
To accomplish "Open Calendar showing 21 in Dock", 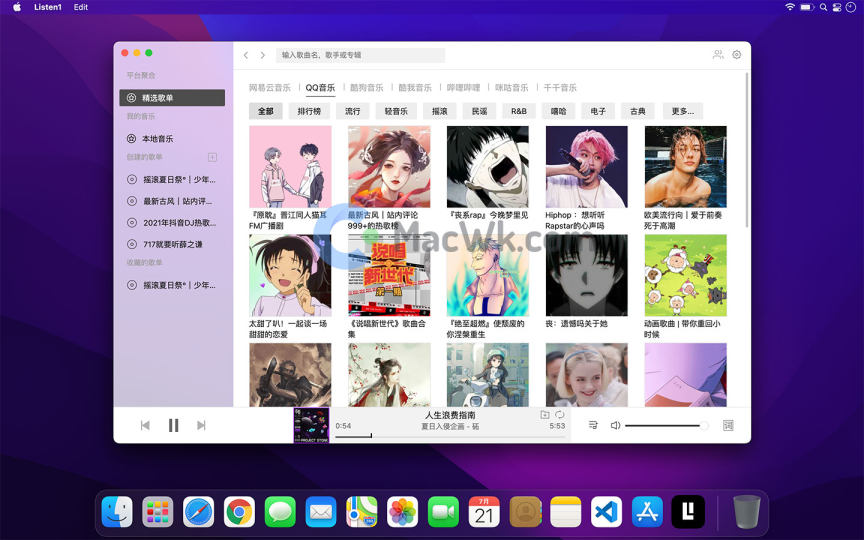I will [484, 512].
